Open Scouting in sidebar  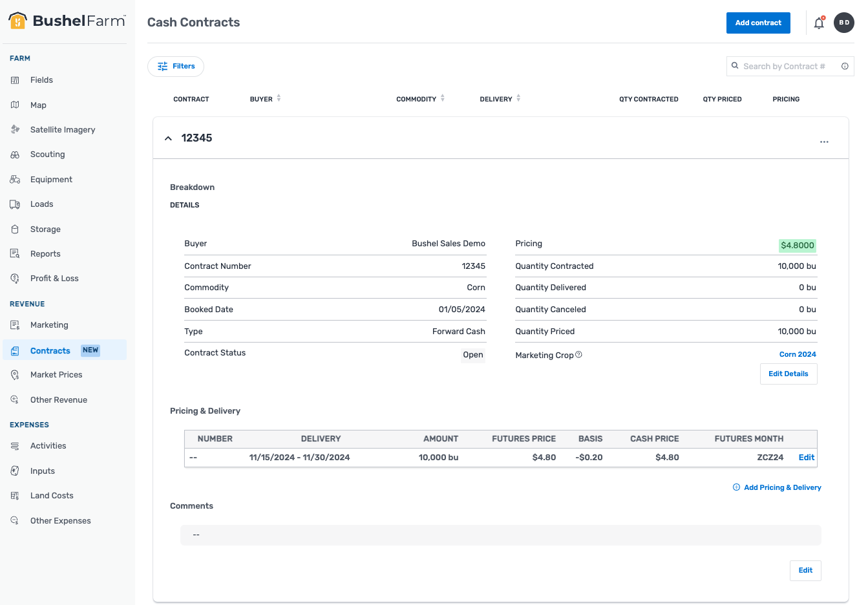click(x=48, y=154)
